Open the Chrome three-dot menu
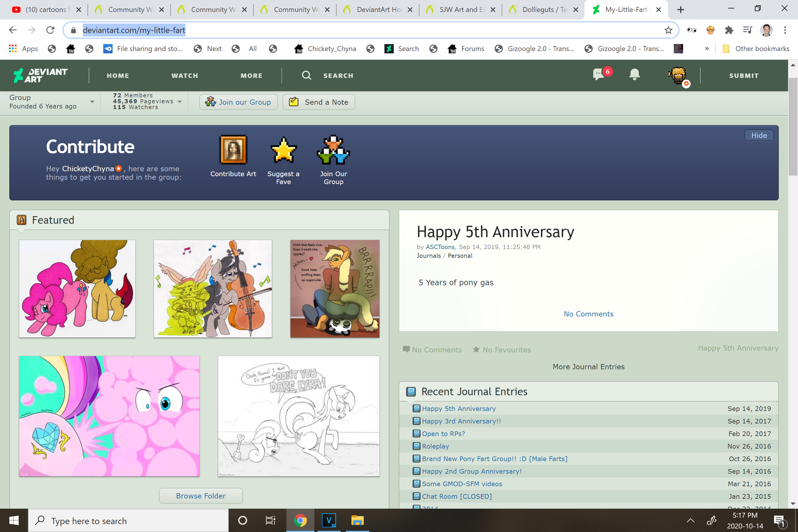Image resolution: width=798 pixels, height=532 pixels. click(785, 30)
